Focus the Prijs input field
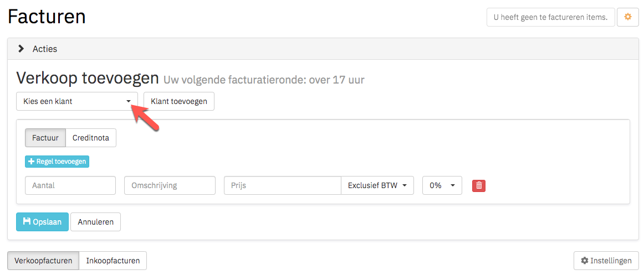 click(283, 185)
